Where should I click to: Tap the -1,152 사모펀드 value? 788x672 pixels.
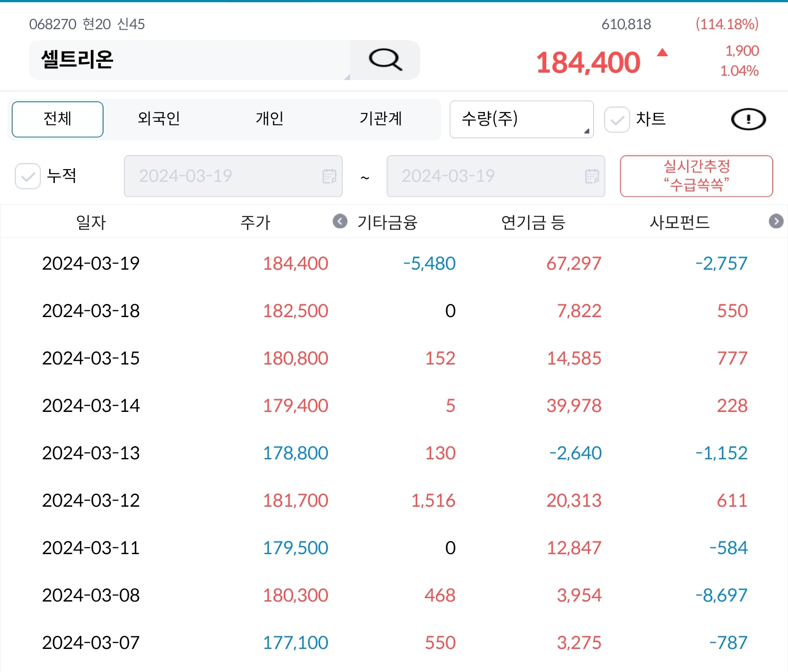tap(721, 453)
